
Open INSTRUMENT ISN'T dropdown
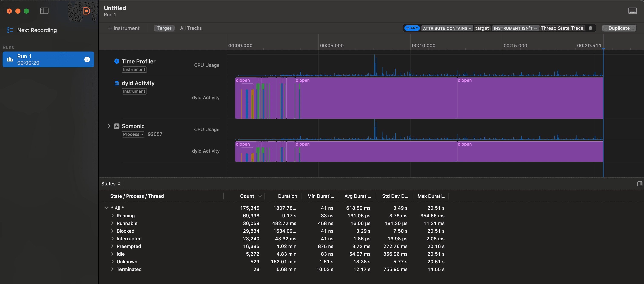click(515, 28)
